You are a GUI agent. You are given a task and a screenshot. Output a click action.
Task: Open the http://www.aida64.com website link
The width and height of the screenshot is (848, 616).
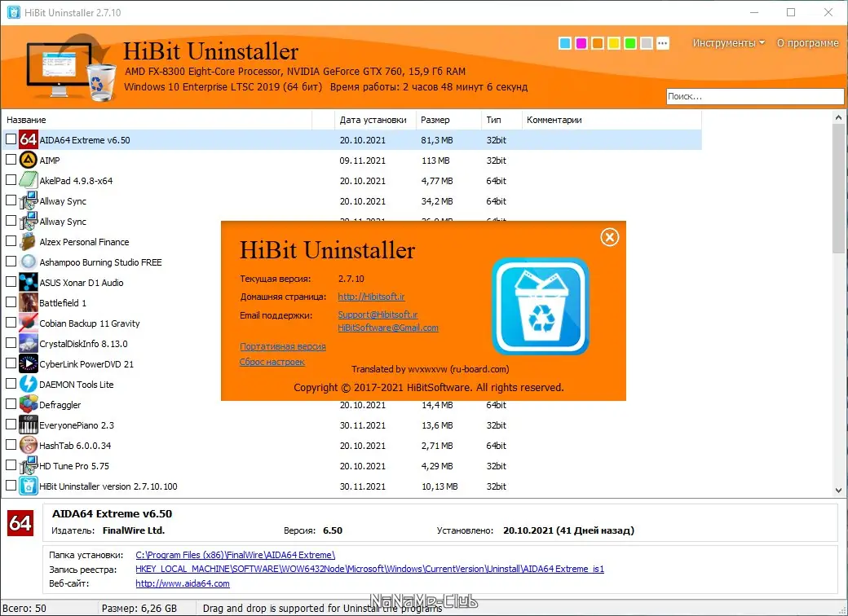(x=183, y=583)
